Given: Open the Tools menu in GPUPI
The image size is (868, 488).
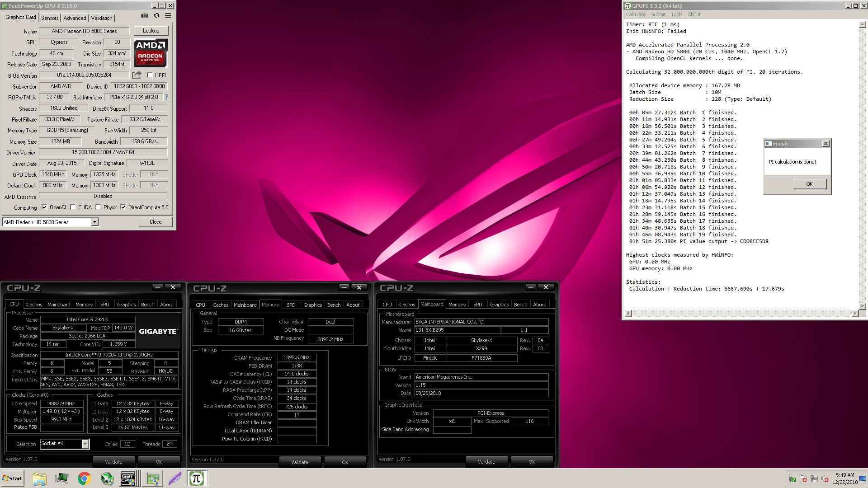Looking at the screenshot, I should coord(677,14).
